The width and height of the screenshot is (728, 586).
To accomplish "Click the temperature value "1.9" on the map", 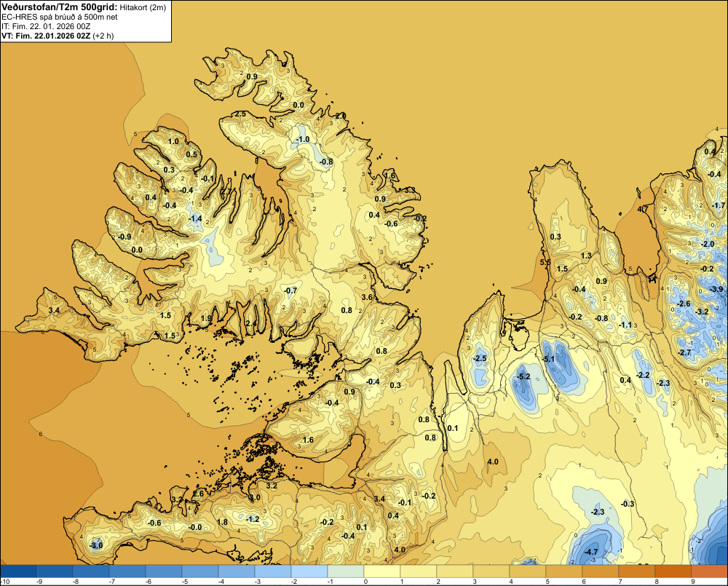I will pyautogui.click(x=206, y=319).
